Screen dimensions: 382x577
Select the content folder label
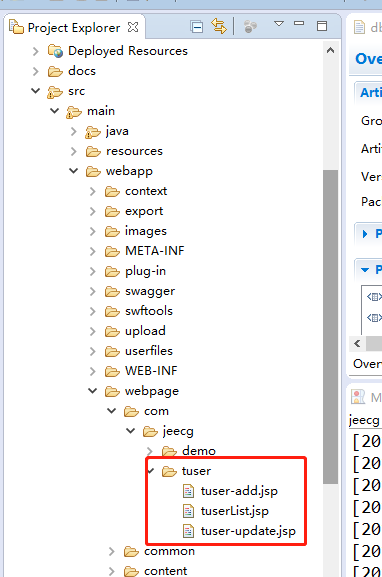point(166,571)
